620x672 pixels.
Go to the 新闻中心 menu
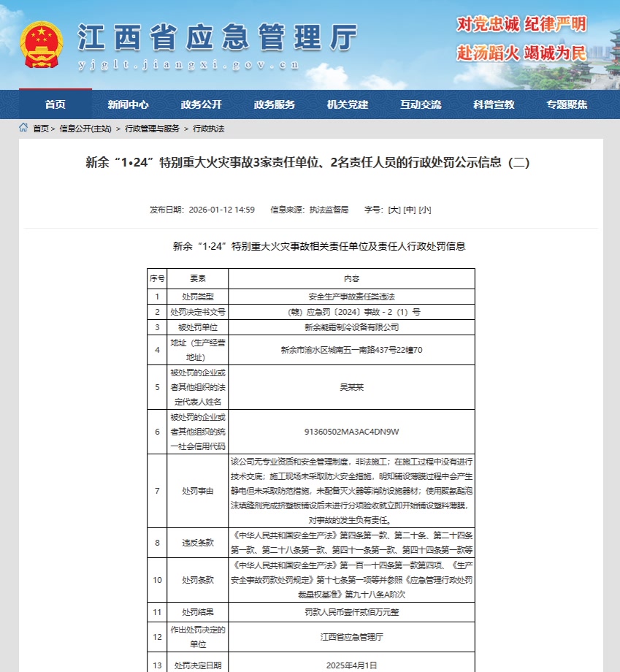coord(128,104)
